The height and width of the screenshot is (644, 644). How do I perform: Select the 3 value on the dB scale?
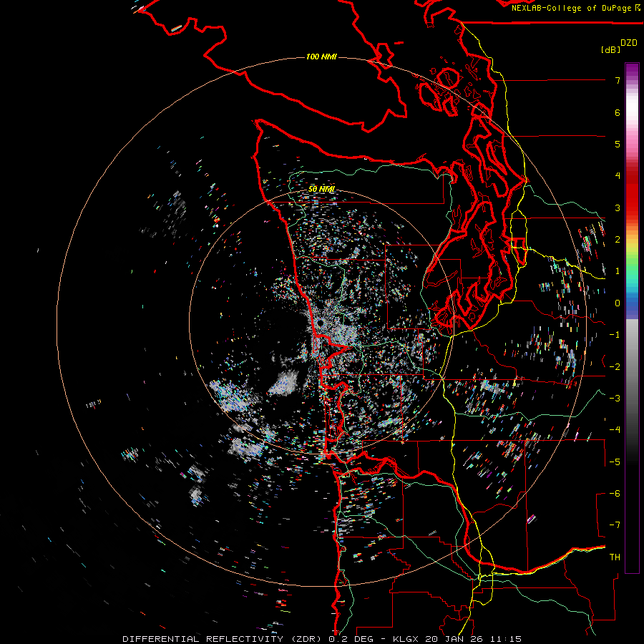click(618, 208)
